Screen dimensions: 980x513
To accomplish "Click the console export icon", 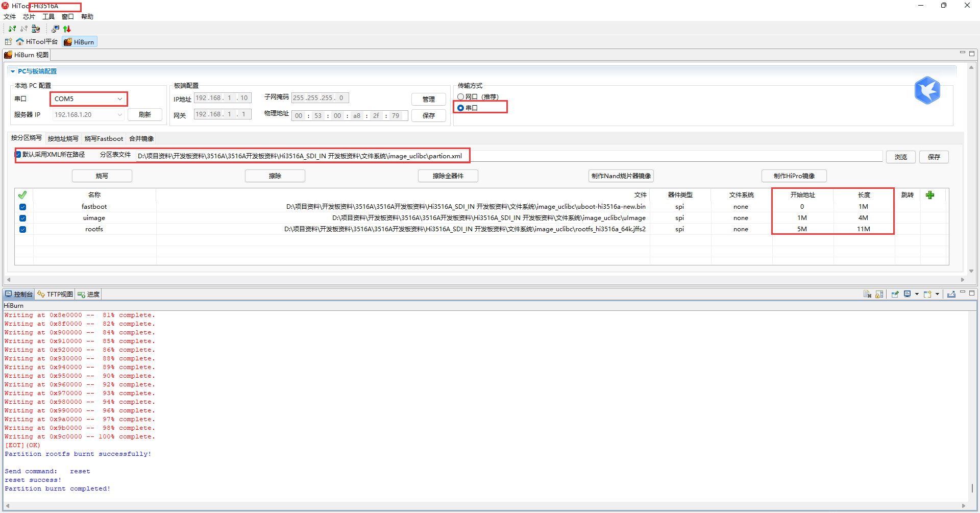I will tap(951, 294).
